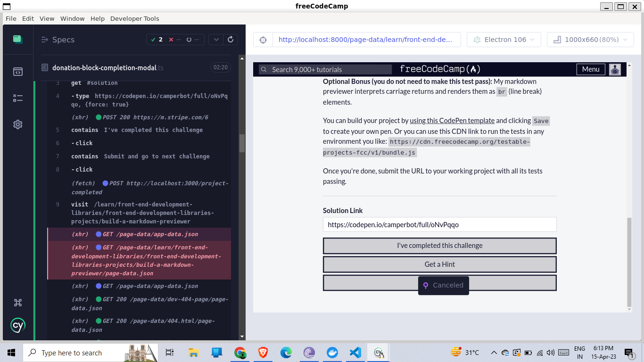Select the "POST http://localhost:3000/project-completed" fetch entry

tap(139, 188)
